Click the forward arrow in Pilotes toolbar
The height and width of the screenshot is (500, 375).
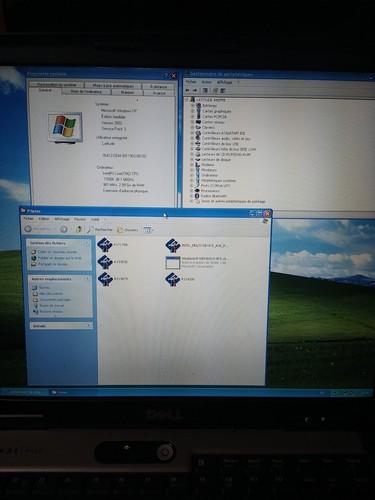(x=64, y=229)
